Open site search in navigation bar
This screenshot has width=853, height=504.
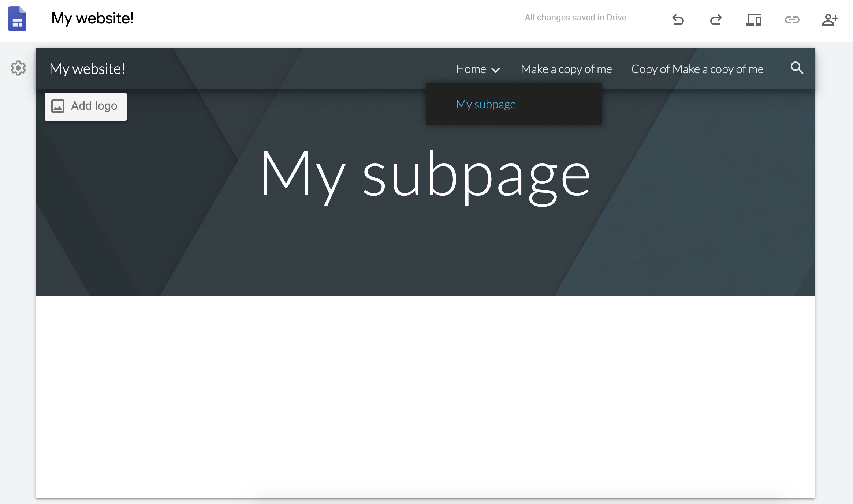point(797,68)
